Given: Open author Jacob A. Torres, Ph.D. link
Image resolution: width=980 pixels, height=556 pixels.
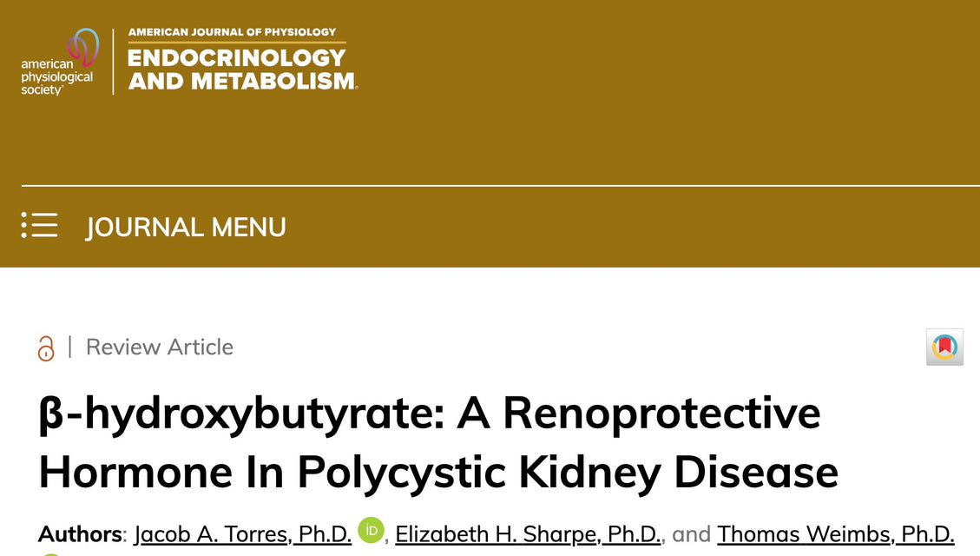Looking at the screenshot, I should click(x=242, y=534).
